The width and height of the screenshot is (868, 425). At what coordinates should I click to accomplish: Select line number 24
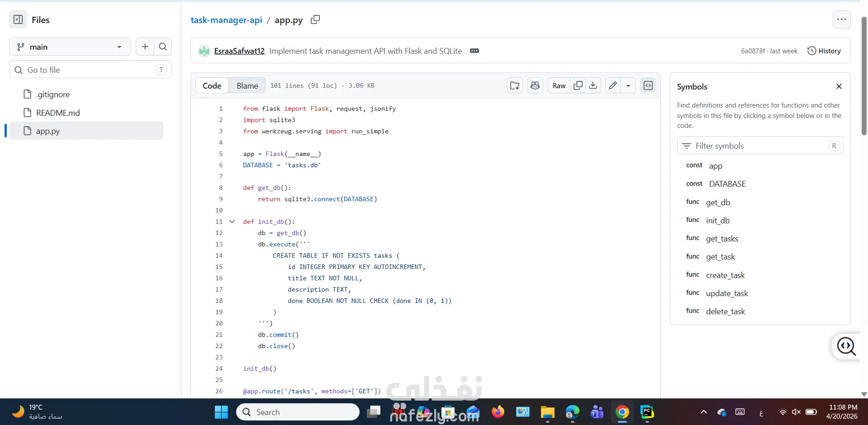tap(219, 368)
